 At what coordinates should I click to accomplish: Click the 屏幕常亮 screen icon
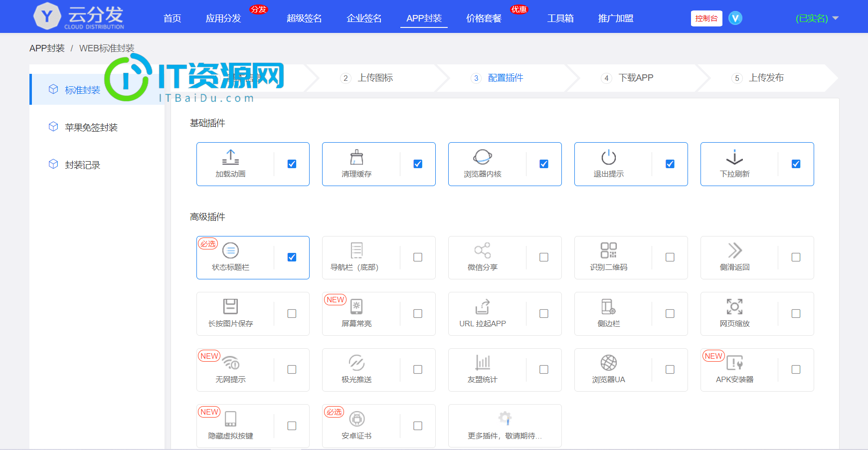pos(356,306)
